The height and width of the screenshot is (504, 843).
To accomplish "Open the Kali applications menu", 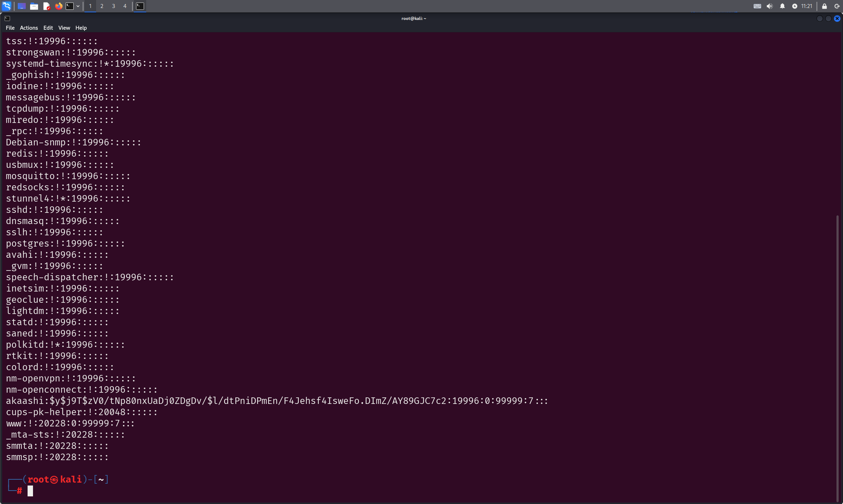I will (x=7, y=6).
